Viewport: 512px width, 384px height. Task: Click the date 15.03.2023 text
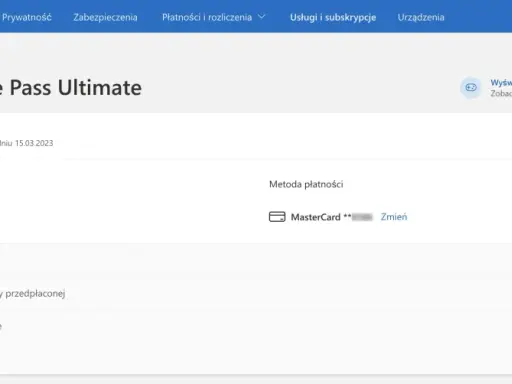(34, 143)
